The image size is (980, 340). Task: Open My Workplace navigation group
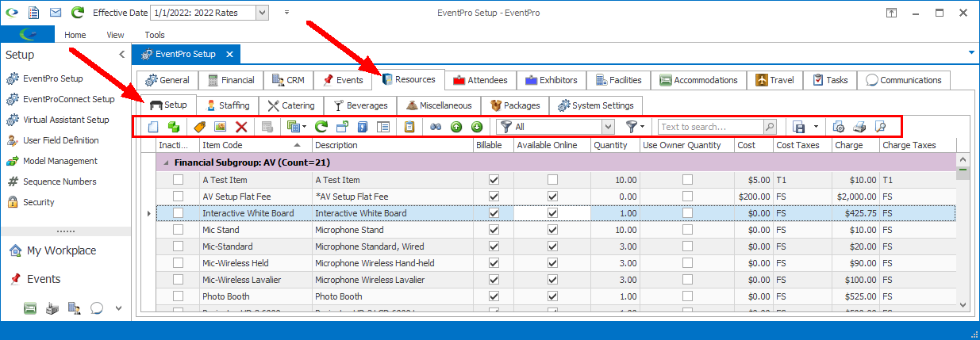61,250
